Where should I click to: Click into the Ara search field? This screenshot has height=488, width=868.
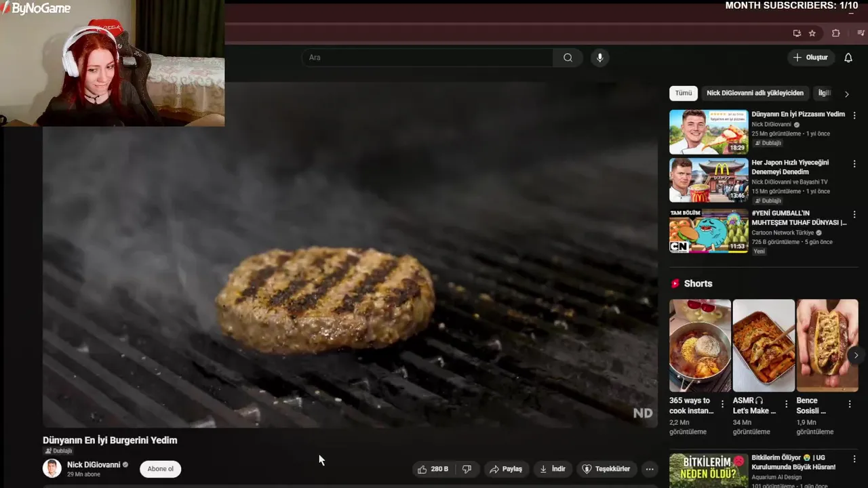coord(427,58)
